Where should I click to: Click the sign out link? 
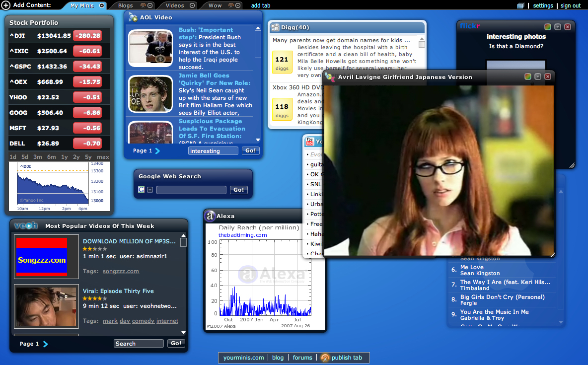point(571,5)
